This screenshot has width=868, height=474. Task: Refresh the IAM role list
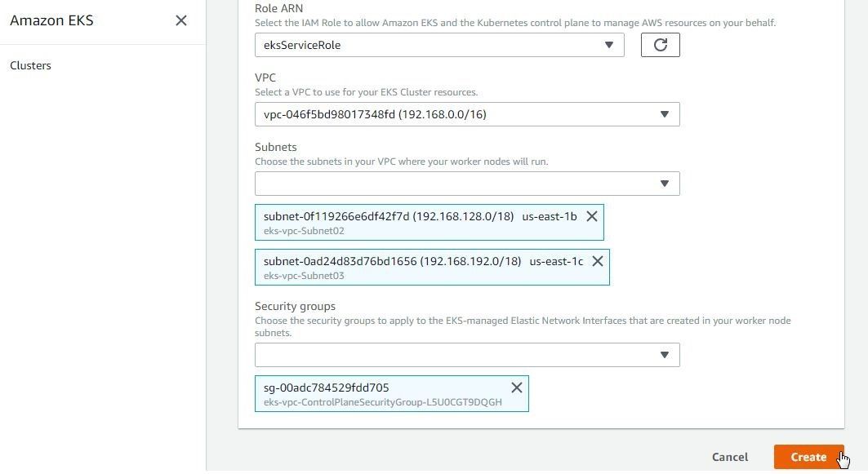pyautogui.click(x=660, y=45)
